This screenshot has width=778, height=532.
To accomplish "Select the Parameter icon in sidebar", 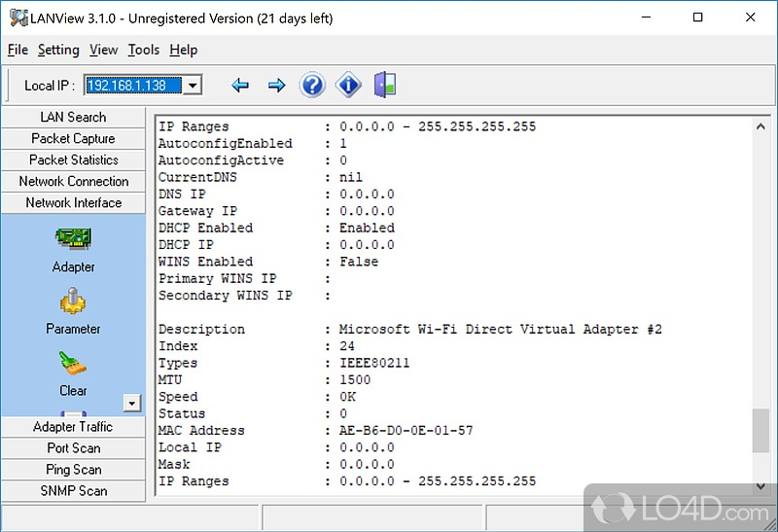I will pyautogui.click(x=73, y=303).
